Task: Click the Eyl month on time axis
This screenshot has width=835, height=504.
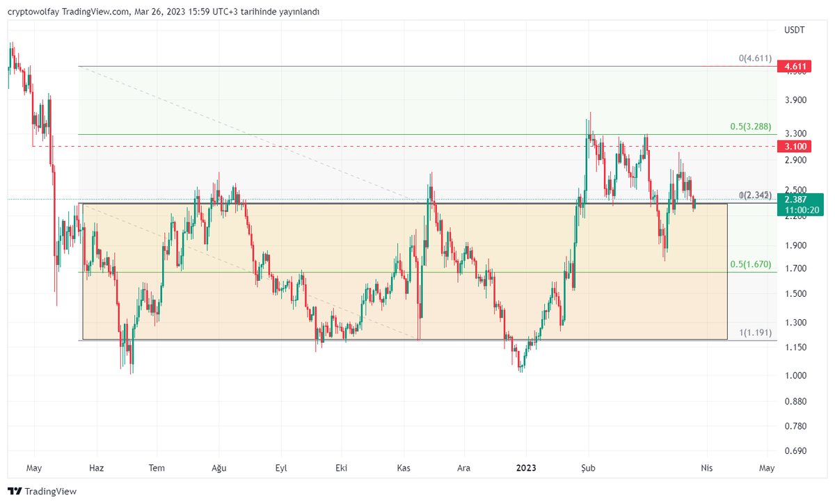Action: 281,468
